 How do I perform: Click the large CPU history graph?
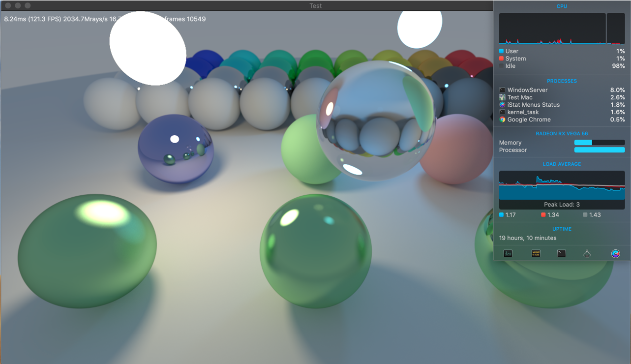click(552, 29)
